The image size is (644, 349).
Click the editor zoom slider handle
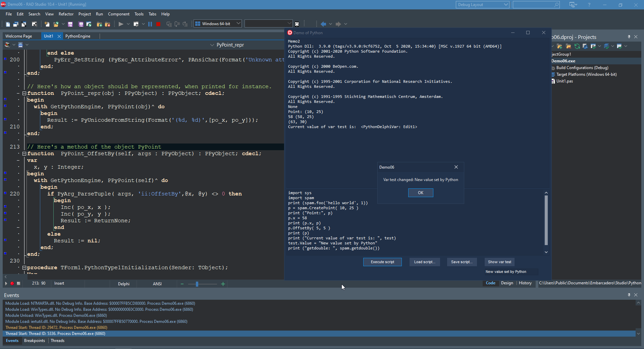[x=197, y=284]
